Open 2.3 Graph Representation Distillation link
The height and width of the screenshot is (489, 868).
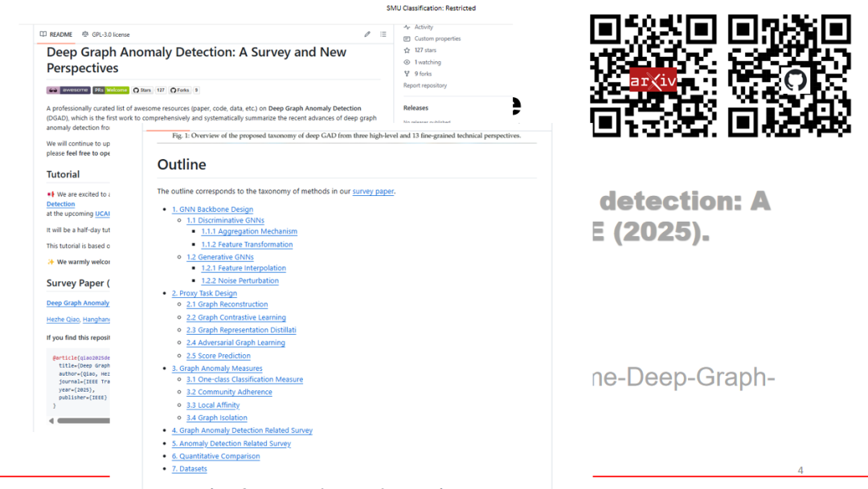pyautogui.click(x=241, y=330)
